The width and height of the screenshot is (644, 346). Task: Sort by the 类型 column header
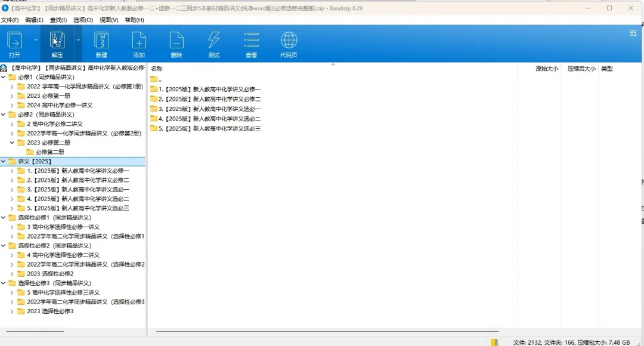click(606, 69)
